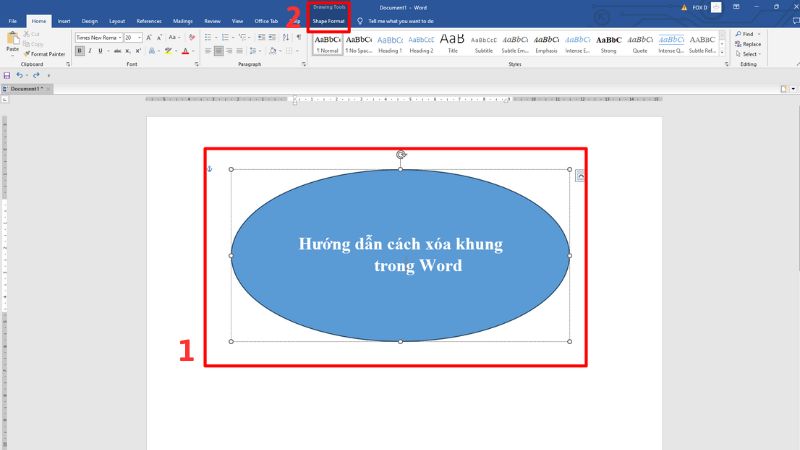Click the Undo arrow icon
The height and width of the screenshot is (450, 800).
tap(20, 75)
